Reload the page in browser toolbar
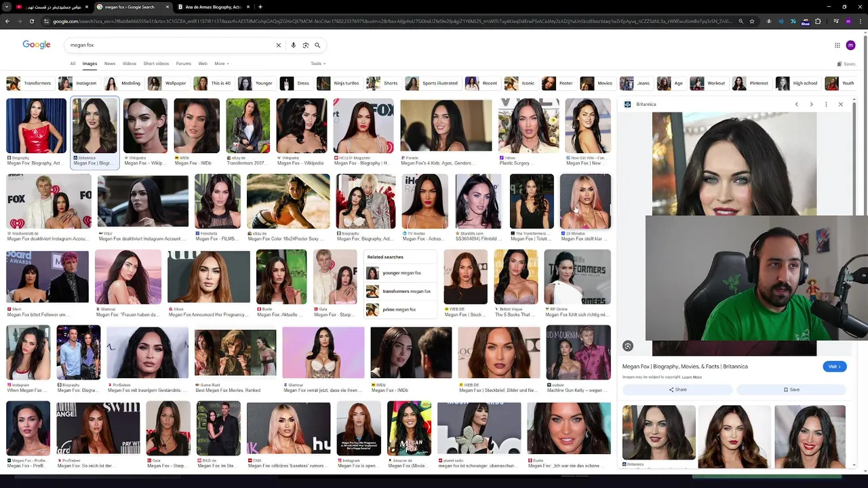Image resolution: width=868 pixels, height=488 pixels. (x=32, y=21)
